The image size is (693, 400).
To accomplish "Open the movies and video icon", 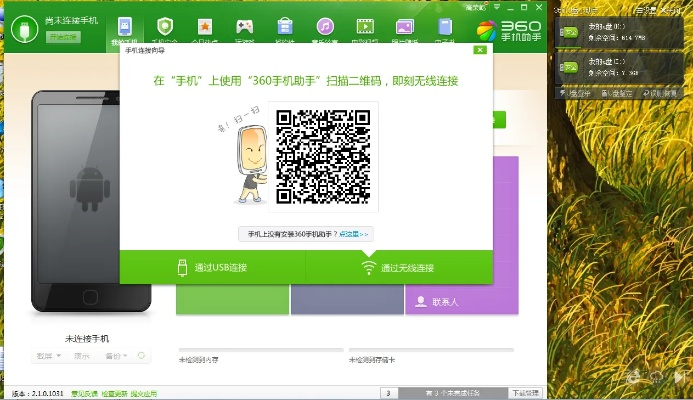I will click(365, 27).
